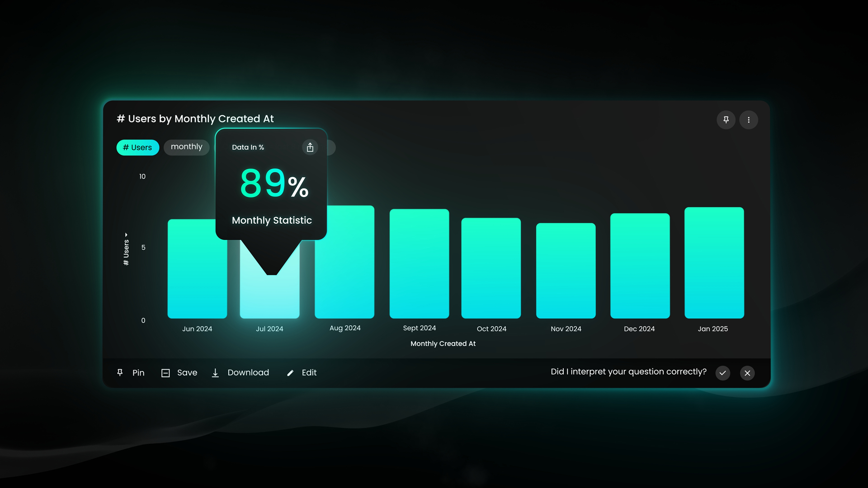The image size is (868, 488).
Task: Click the 89% value in tooltip
Action: (274, 183)
